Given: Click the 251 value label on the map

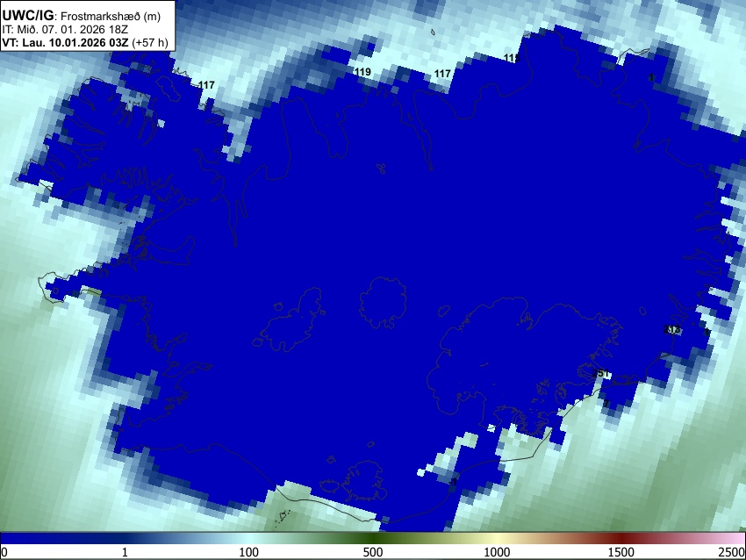Looking at the screenshot, I should click(601, 374).
